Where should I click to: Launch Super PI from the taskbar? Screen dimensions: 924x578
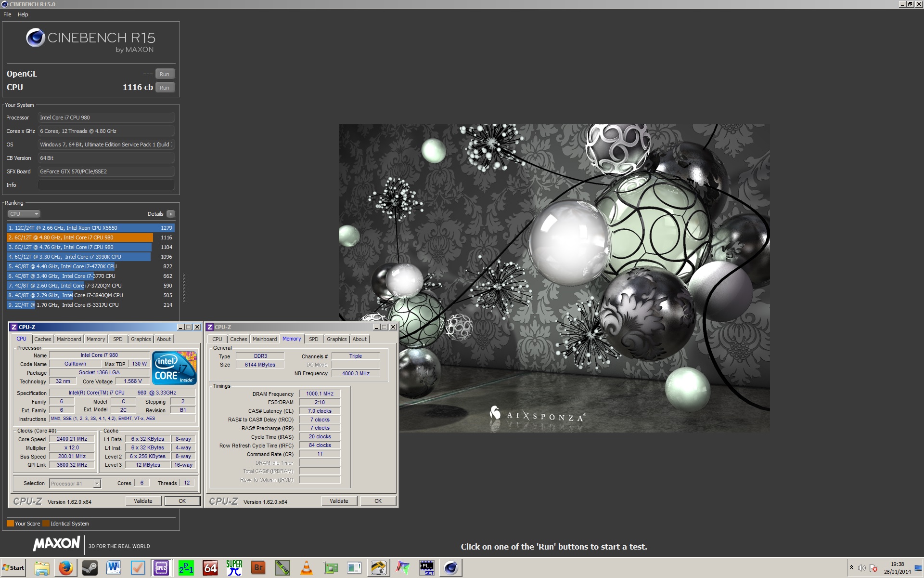[x=234, y=568]
